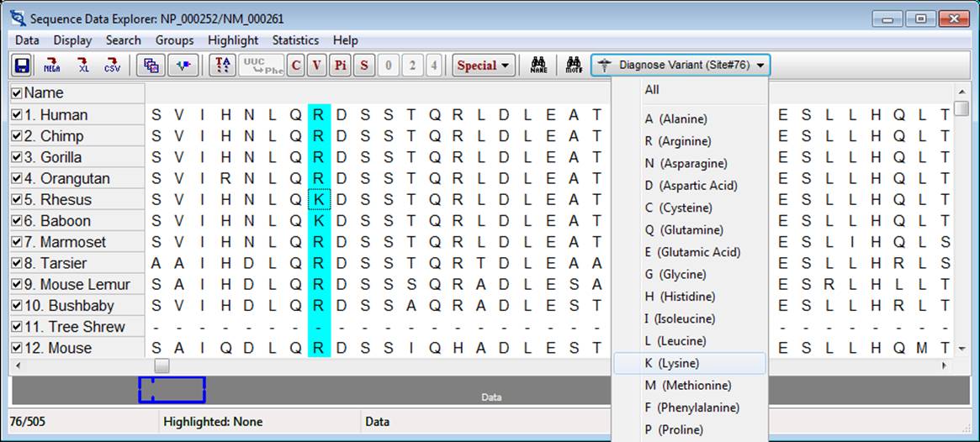
Task: Click the C conserved sites button
Action: (x=295, y=66)
